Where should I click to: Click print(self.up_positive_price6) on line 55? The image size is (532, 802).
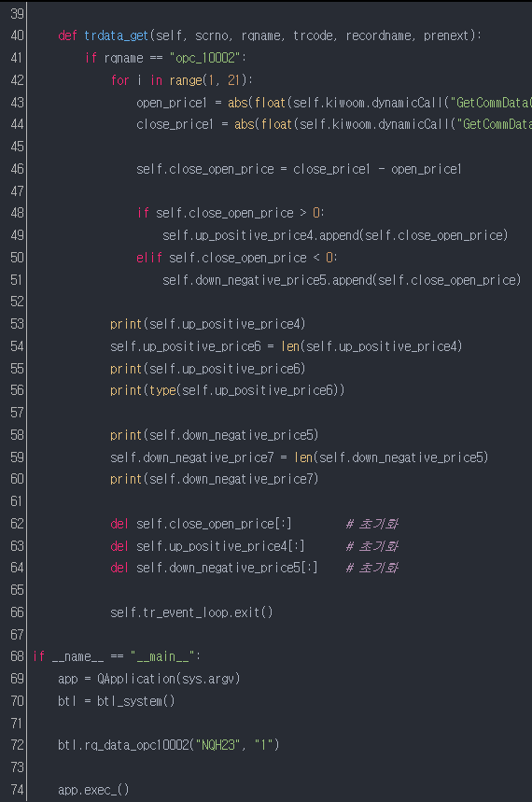tap(208, 369)
